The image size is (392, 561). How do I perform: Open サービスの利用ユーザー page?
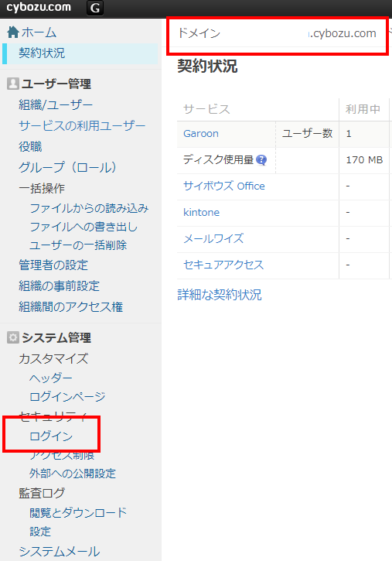(82, 125)
